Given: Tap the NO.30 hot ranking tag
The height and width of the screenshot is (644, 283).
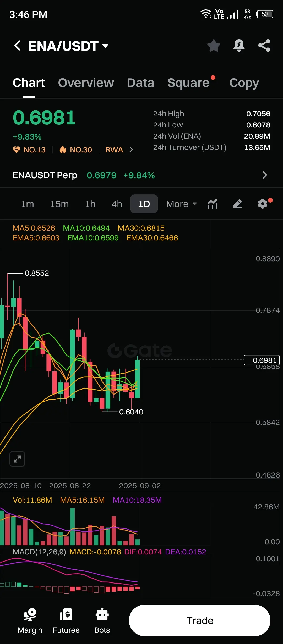Looking at the screenshot, I should (76, 150).
